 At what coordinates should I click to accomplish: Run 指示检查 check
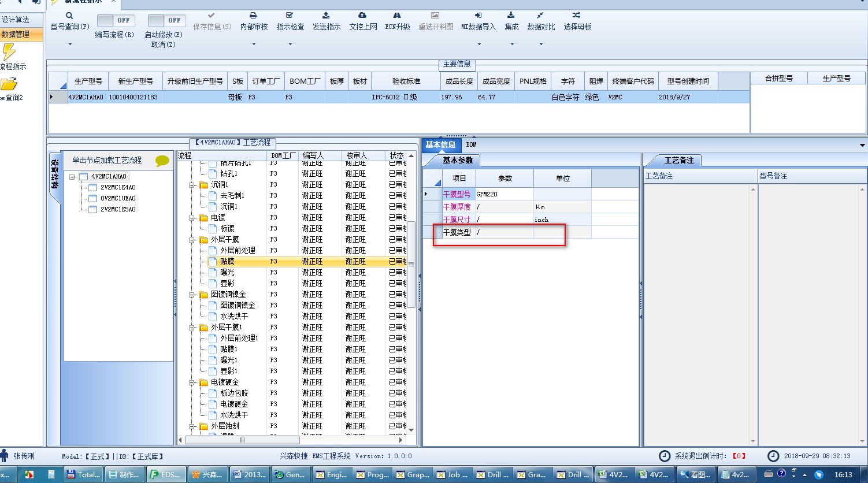click(290, 16)
